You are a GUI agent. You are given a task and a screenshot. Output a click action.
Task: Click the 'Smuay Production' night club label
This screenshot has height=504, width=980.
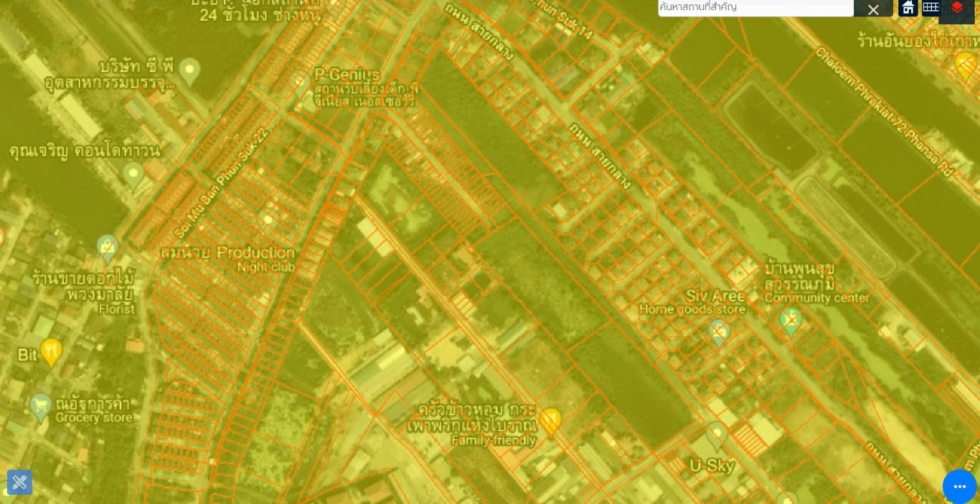(227, 253)
